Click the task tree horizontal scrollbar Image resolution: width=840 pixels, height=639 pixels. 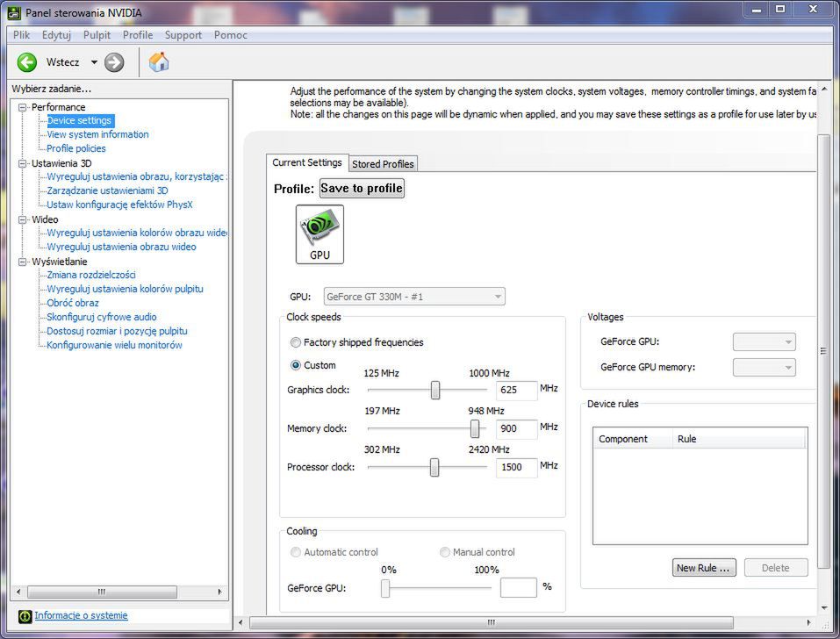102,592
